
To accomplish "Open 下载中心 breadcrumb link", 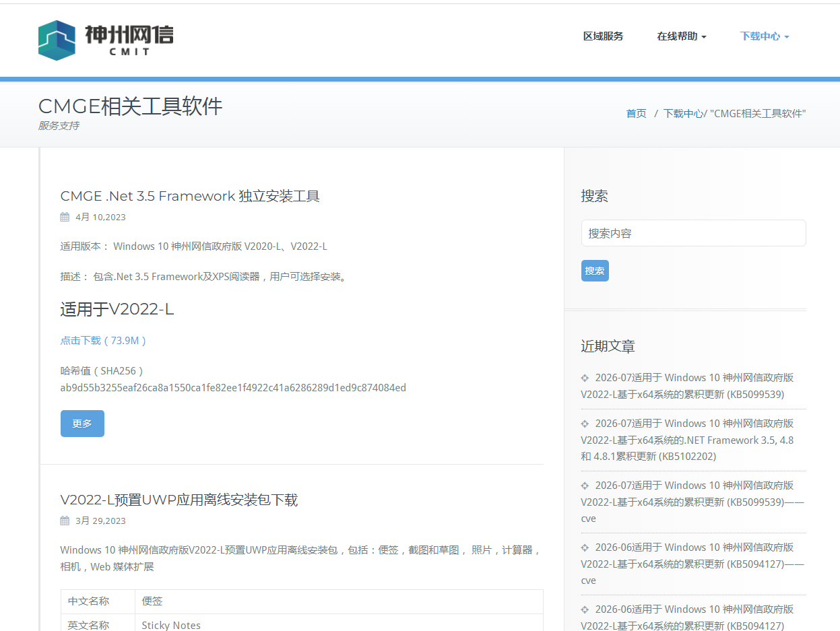I will click(683, 113).
